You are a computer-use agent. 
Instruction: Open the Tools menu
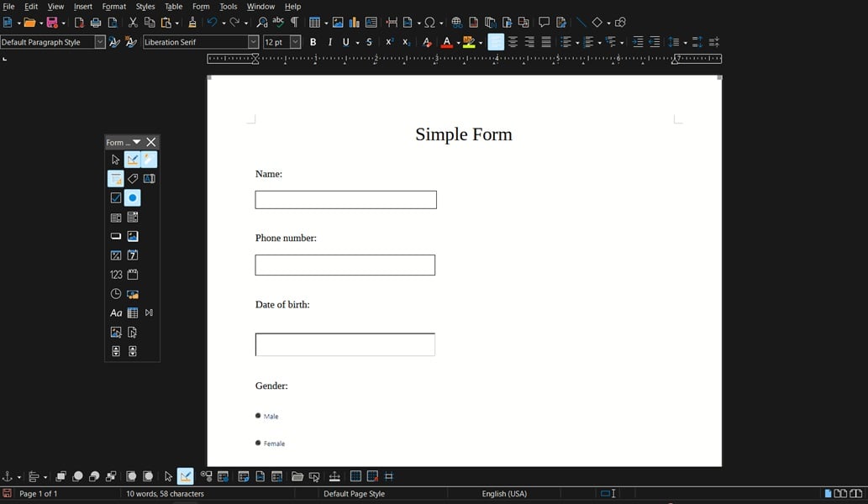[228, 7]
